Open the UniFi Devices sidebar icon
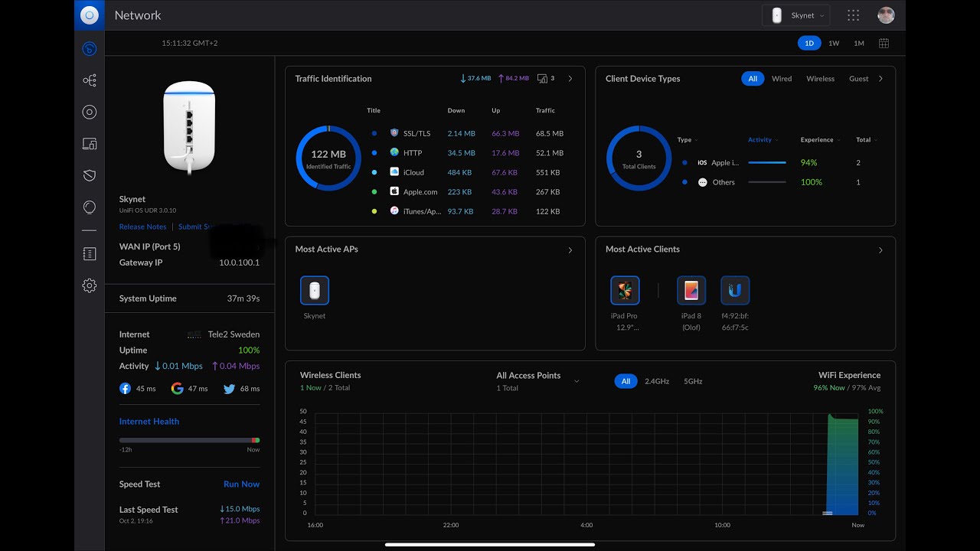Viewport: 980px width, 551px height. point(90,112)
